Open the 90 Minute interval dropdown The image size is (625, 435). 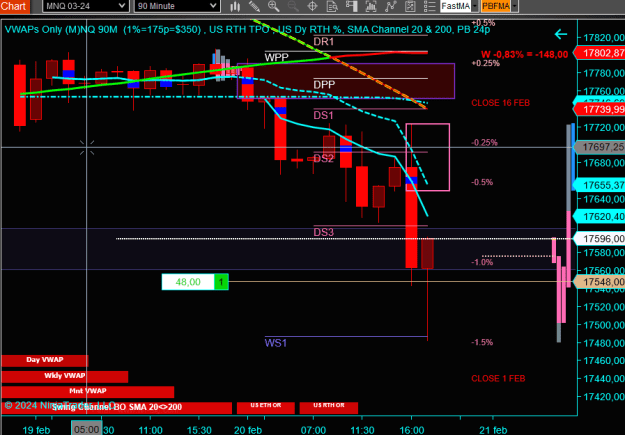176,6
